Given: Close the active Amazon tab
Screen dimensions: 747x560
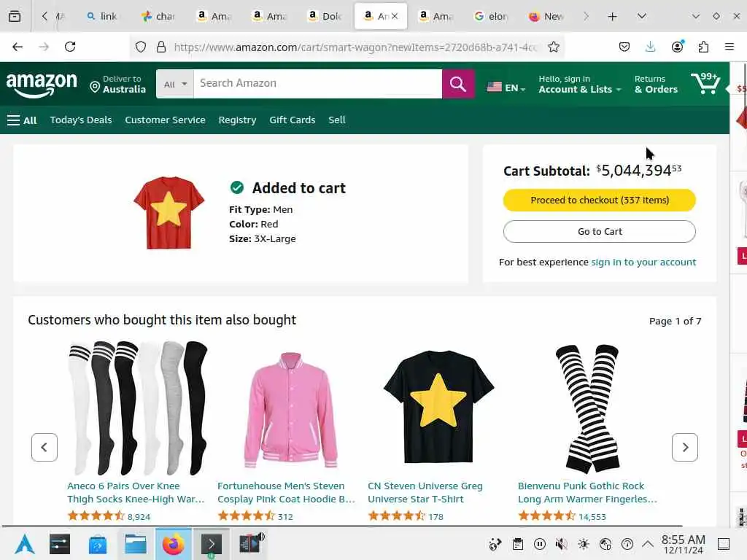Looking at the screenshot, I should pyautogui.click(x=395, y=16).
